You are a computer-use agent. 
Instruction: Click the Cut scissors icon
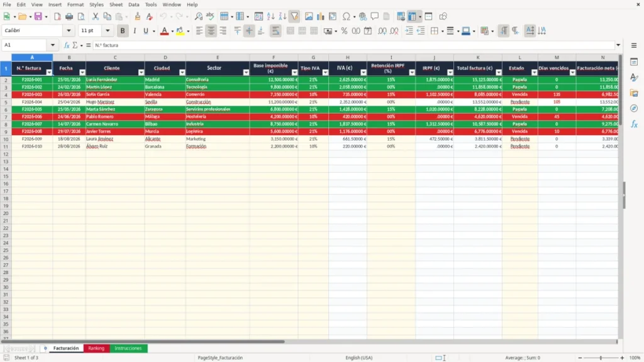(x=96, y=16)
